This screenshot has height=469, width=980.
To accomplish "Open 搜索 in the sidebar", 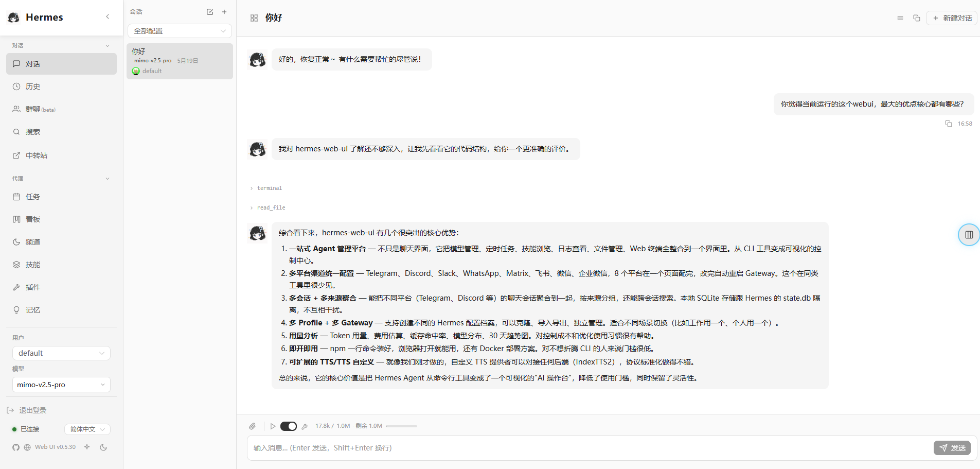I will pos(61,132).
